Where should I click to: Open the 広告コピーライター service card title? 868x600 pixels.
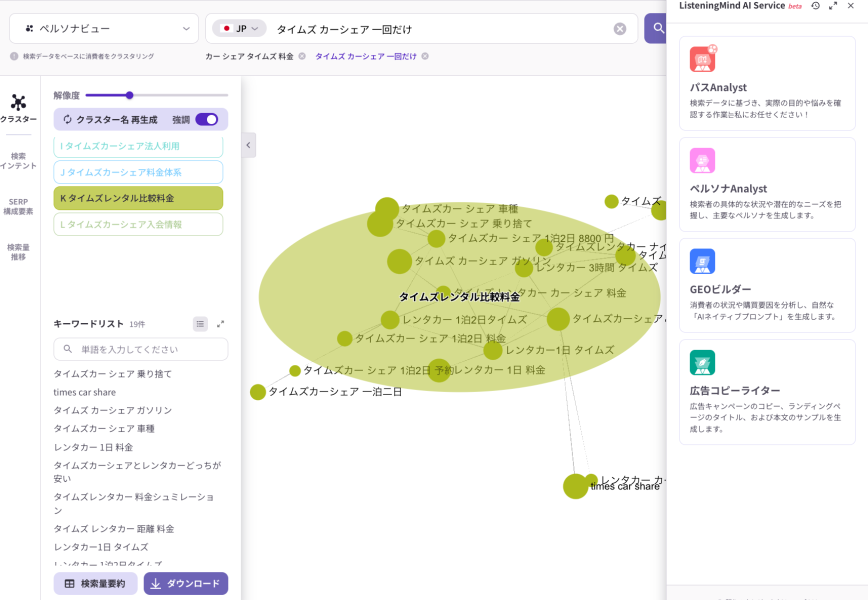pyautogui.click(x=735, y=391)
